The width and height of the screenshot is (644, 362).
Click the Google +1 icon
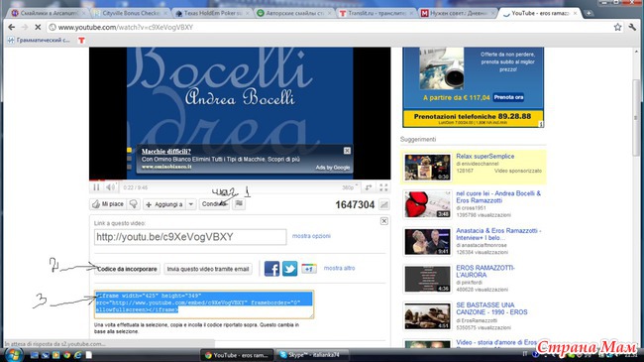pyautogui.click(x=309, y=269)
